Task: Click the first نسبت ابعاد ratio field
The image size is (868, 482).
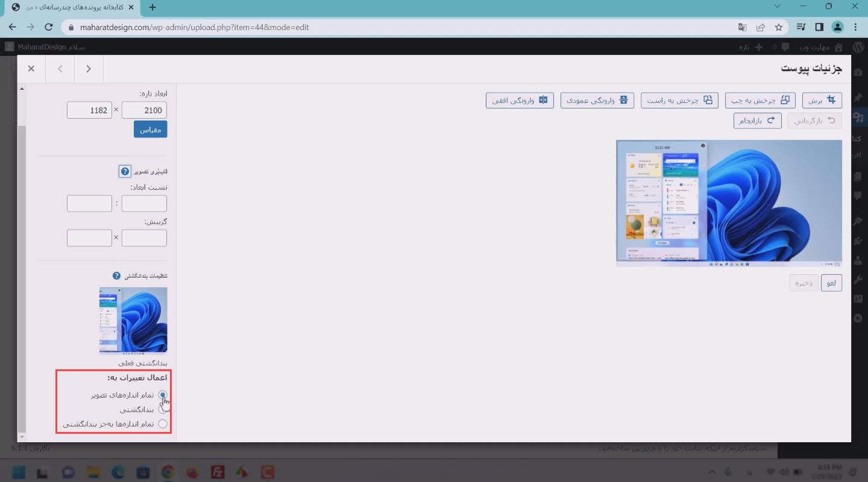Action: 144,204
